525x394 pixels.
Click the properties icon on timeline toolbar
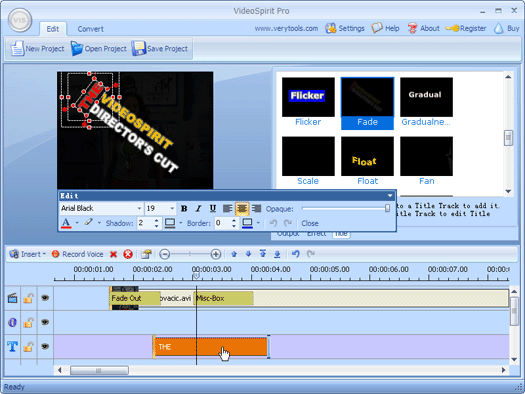[146, 254]
